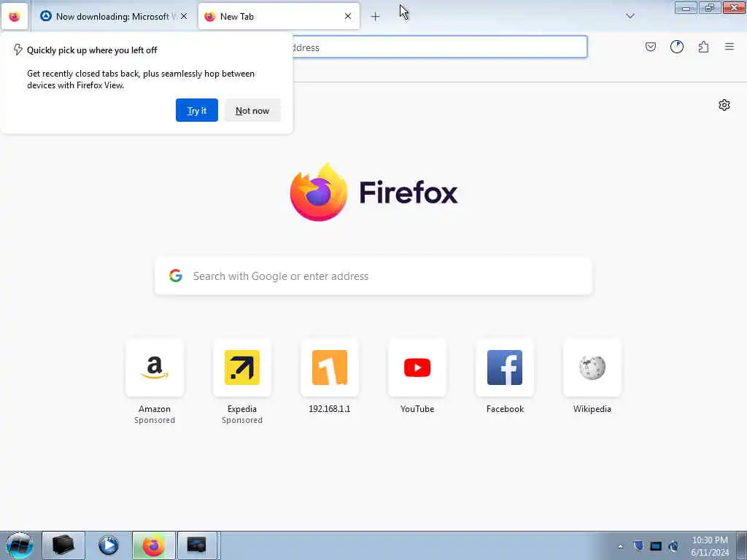
Task: Dismiss the prompt with Not now
Action: click(x=252, y=110)
